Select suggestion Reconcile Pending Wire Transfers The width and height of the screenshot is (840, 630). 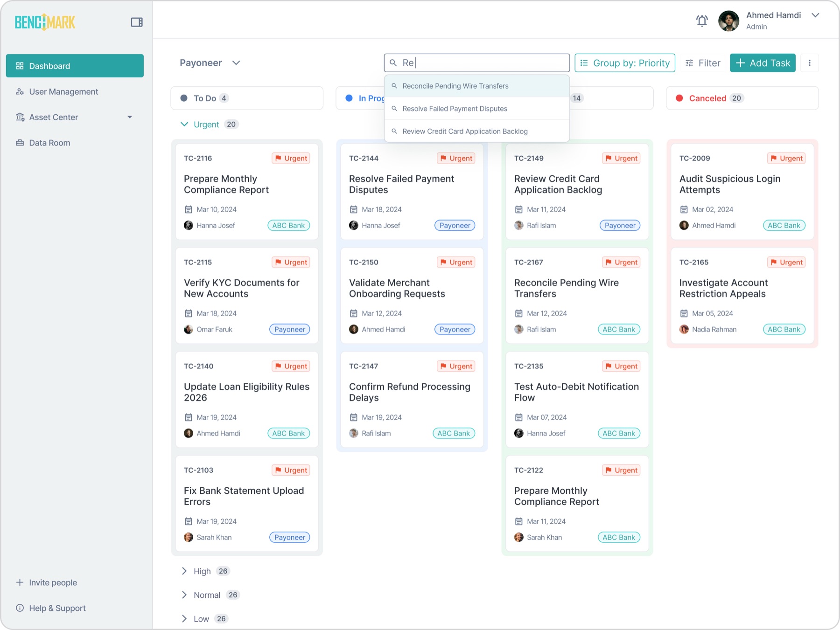pyautogui.click(x=477, y=86)
